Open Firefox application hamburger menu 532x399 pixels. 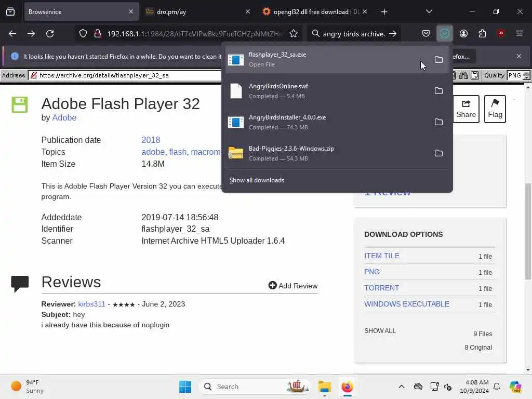pos(520,33)
